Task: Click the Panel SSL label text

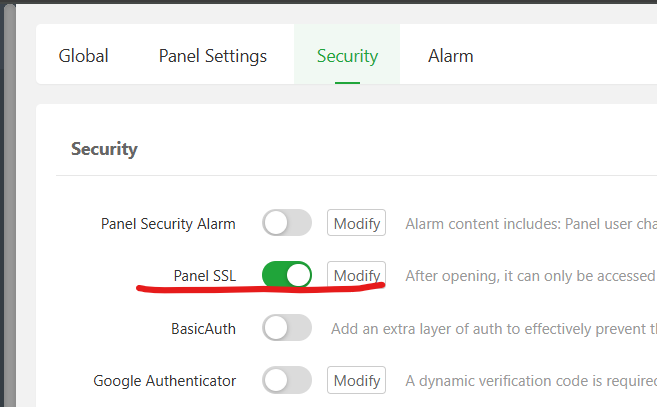Action: (204, 275)
